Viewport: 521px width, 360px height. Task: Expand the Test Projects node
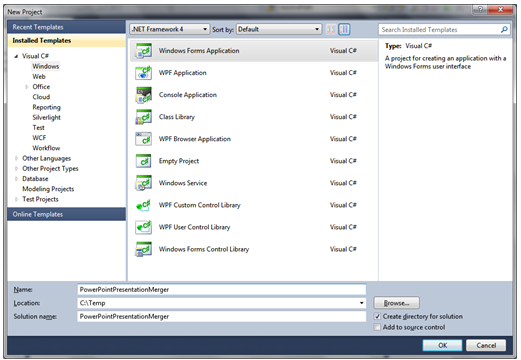16,199
